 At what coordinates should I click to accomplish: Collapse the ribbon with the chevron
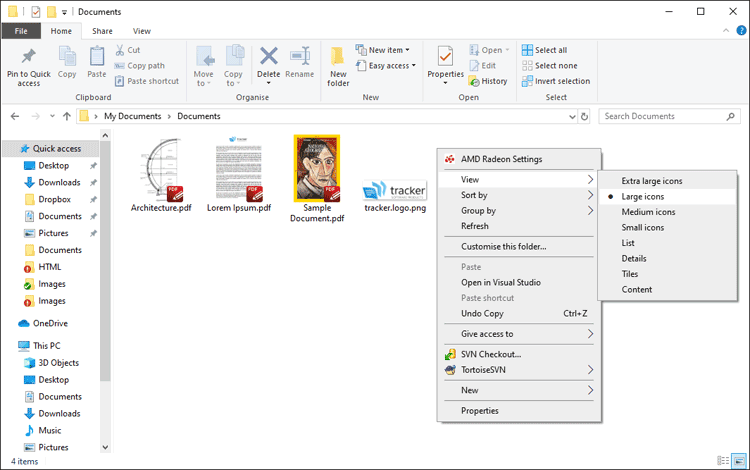click(x=726, y=31)
